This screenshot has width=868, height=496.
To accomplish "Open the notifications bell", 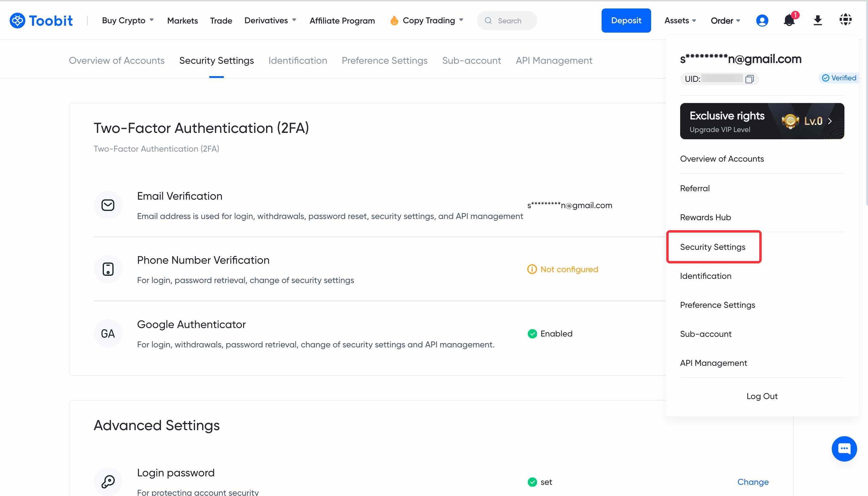I will pos(789,21).
